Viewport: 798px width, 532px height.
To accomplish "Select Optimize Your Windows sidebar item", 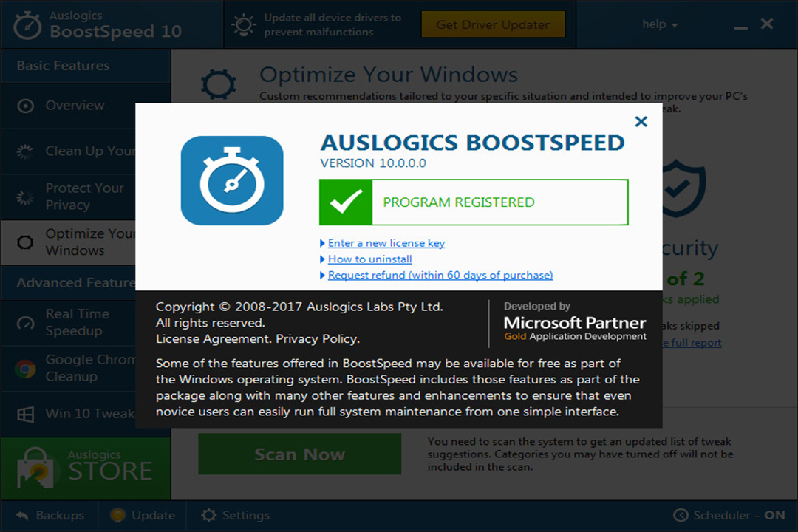I will click(x=68, y=242).
